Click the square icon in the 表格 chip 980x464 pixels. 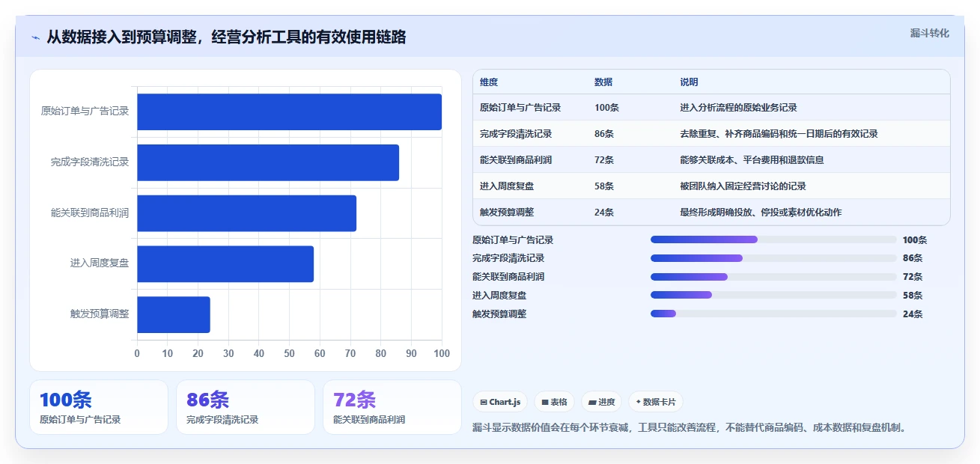545,402
